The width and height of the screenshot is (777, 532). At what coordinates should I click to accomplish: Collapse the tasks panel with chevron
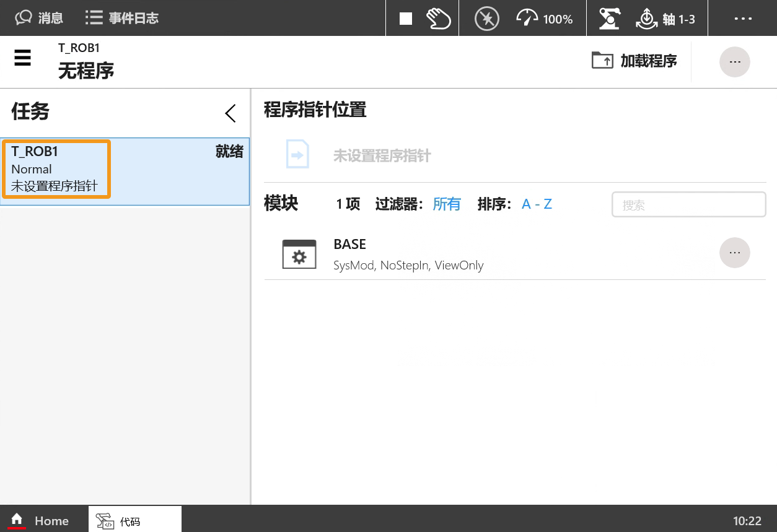[x=230, y=113]
